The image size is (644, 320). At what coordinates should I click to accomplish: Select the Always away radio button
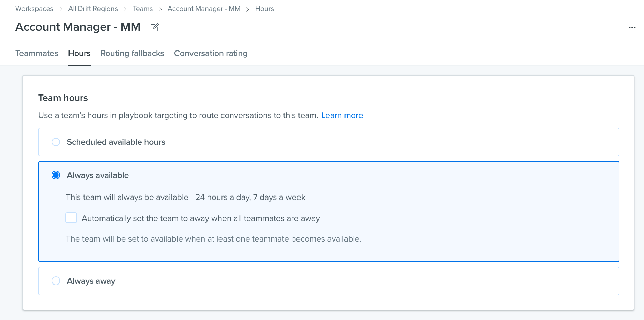coord(56,281)
